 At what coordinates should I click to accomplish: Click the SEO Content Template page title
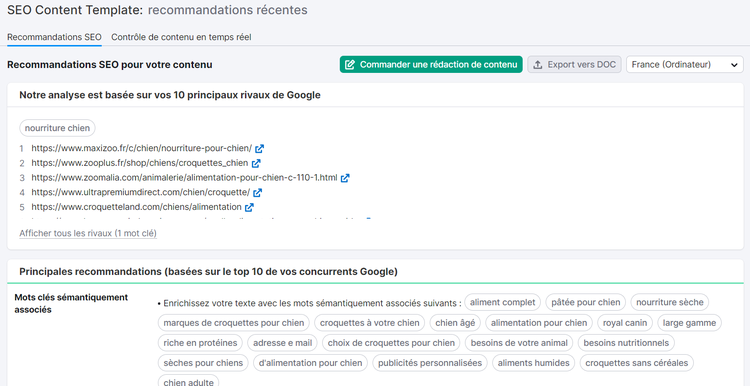[75, 10]
